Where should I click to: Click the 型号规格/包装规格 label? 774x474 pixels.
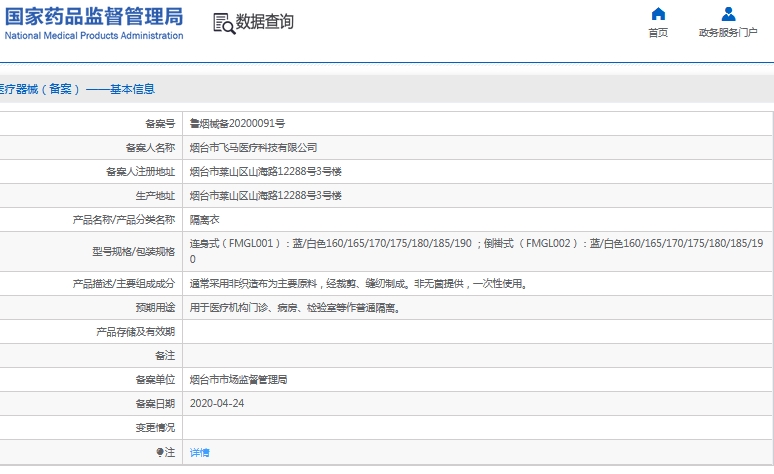(133, 251)
